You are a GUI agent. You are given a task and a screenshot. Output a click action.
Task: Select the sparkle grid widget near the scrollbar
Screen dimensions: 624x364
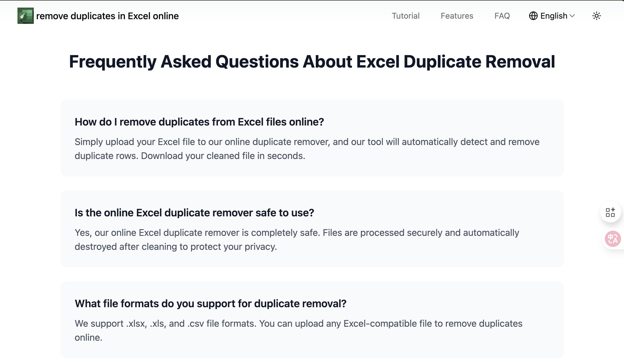(611, 213)
